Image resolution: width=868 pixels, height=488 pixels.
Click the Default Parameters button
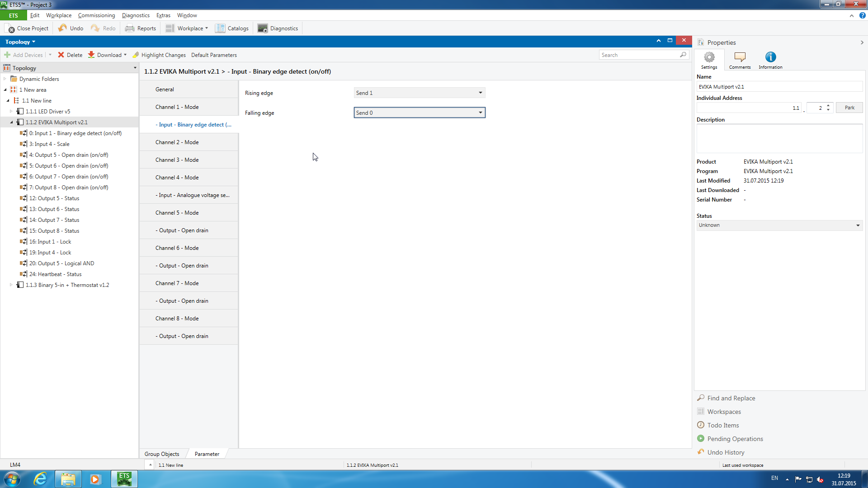(x=214, y=55)
